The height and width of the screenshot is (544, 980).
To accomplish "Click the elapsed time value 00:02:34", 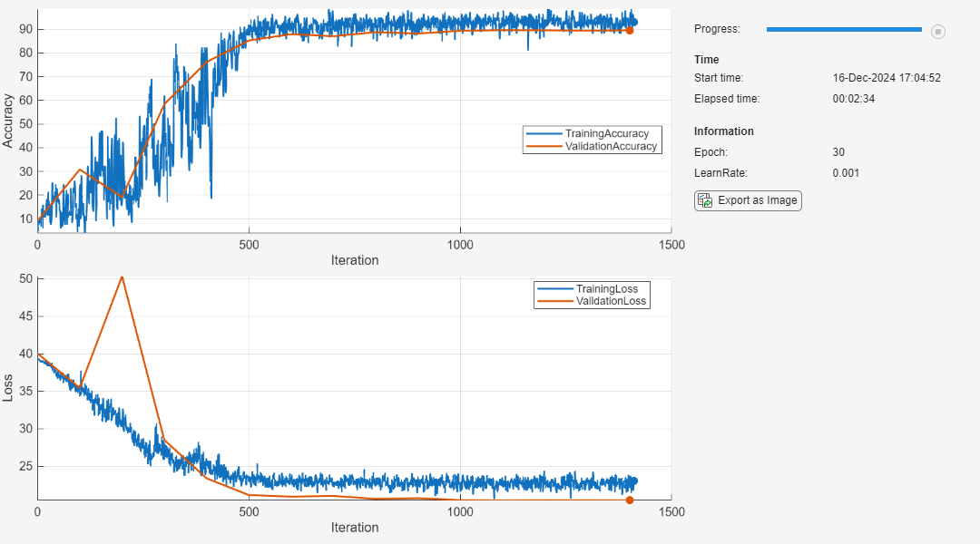I will coord(854,99).
